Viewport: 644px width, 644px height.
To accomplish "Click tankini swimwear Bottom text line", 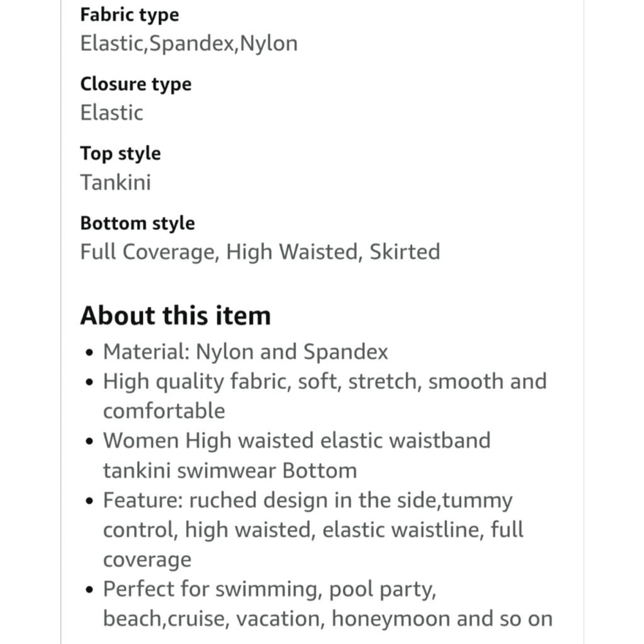I will tap(230, 470).
